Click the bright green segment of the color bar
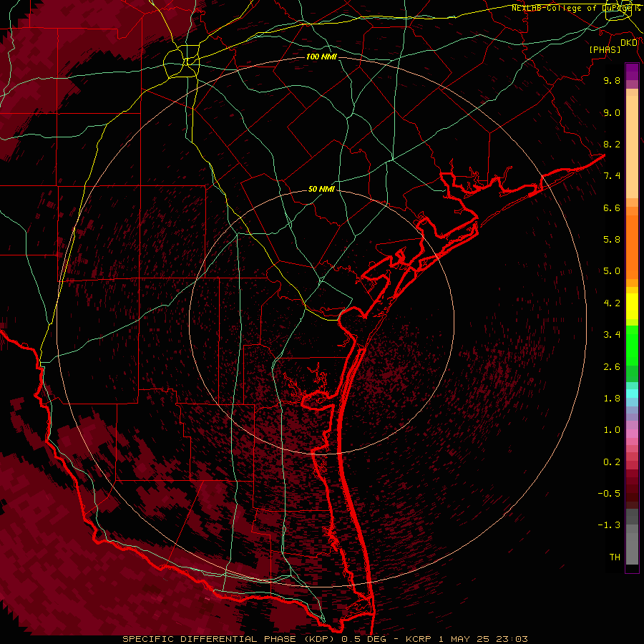 point(632,345)
